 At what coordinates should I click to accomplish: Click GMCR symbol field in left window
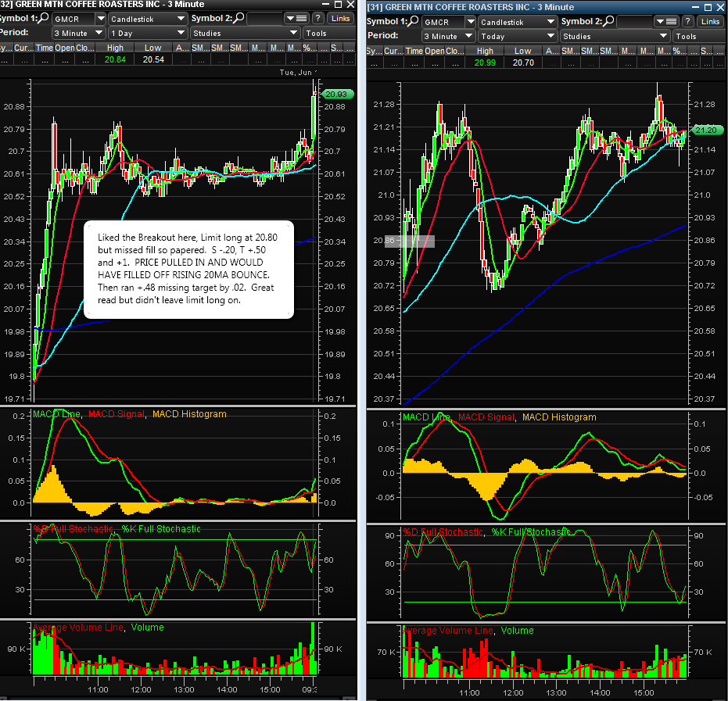pyautogui.click(x=74, y=19)
